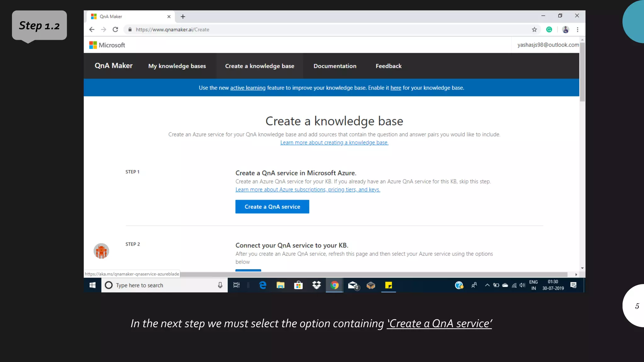644x362 pixels.
Task: Open the Windows Start menu
Action: 92,285
